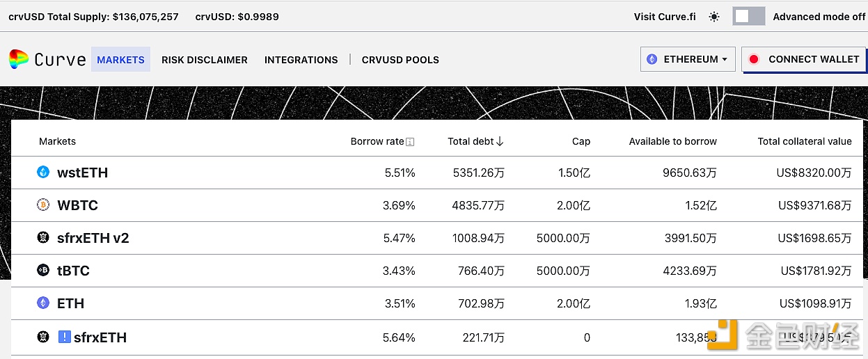Select the sfrxETH v2 market name
The height and width of the screenshot is (359, 868).
[93, 238]
